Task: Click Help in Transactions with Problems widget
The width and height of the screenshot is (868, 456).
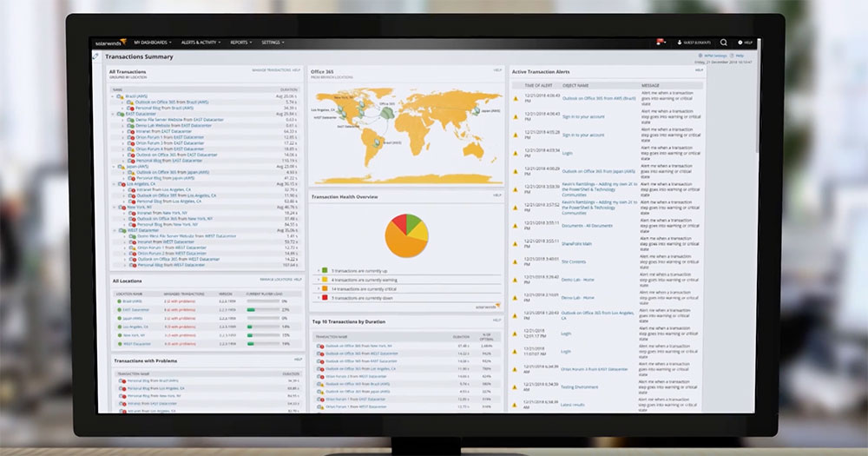Action: (298, 359)
